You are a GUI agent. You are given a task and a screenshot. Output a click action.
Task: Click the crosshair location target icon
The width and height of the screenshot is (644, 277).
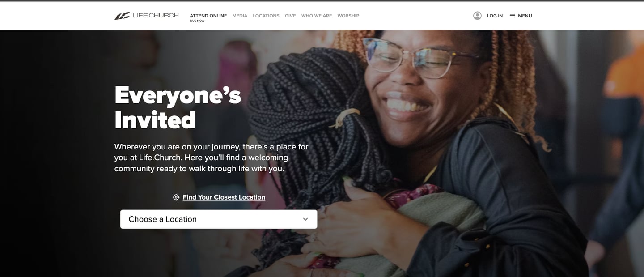176,197
